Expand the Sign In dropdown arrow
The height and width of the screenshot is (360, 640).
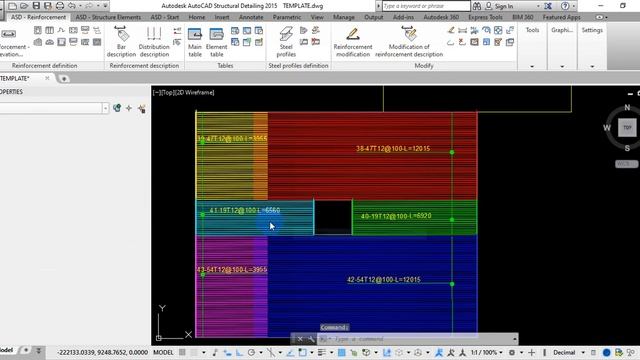[538, 6]
